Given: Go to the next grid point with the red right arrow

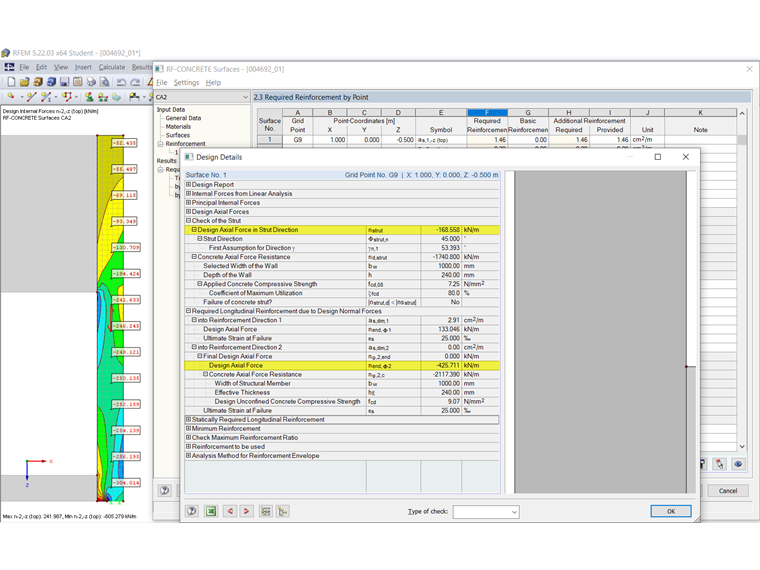Looking at the screenshot, I should (246, 511).
